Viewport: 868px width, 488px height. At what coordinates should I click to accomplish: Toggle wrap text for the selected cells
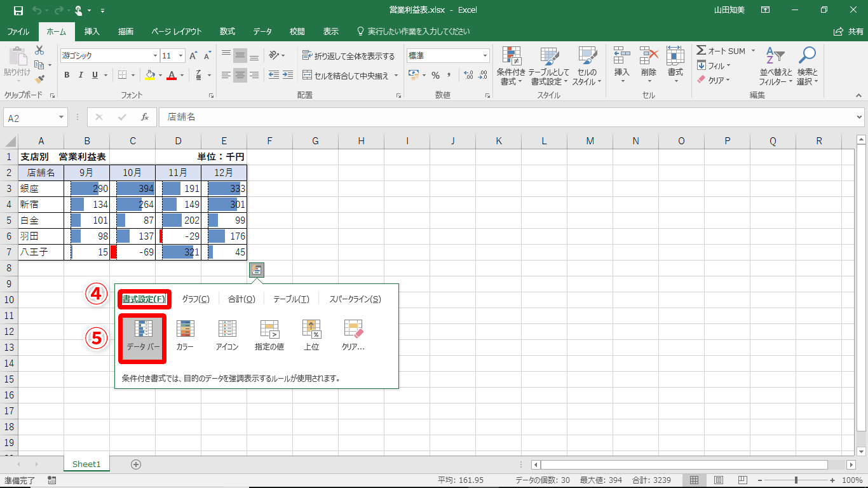click(x=348, y=56)
